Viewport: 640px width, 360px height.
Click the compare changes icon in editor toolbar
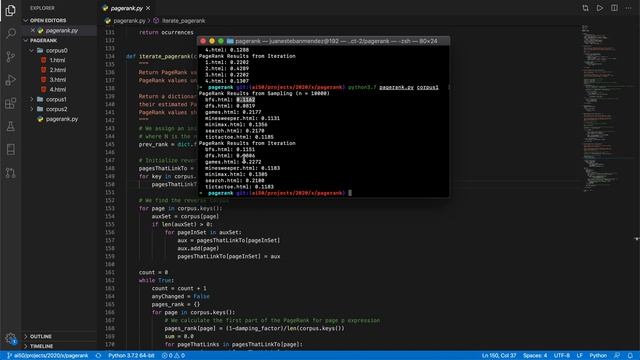click(585, 8)
